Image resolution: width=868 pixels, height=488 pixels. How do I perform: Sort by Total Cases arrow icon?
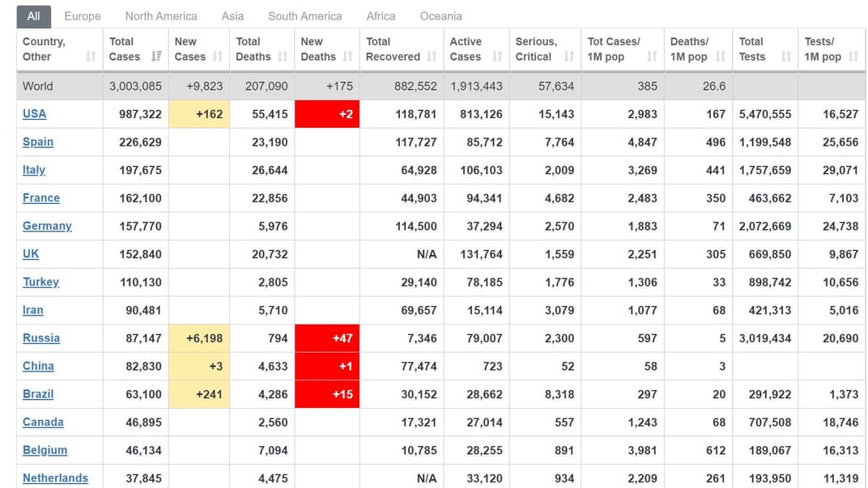(156, 57)
